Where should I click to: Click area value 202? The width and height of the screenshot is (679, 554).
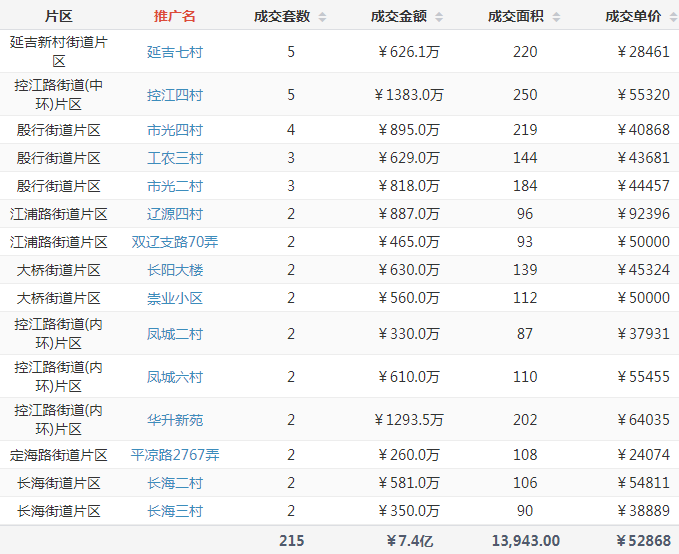(x=525, y=420)
